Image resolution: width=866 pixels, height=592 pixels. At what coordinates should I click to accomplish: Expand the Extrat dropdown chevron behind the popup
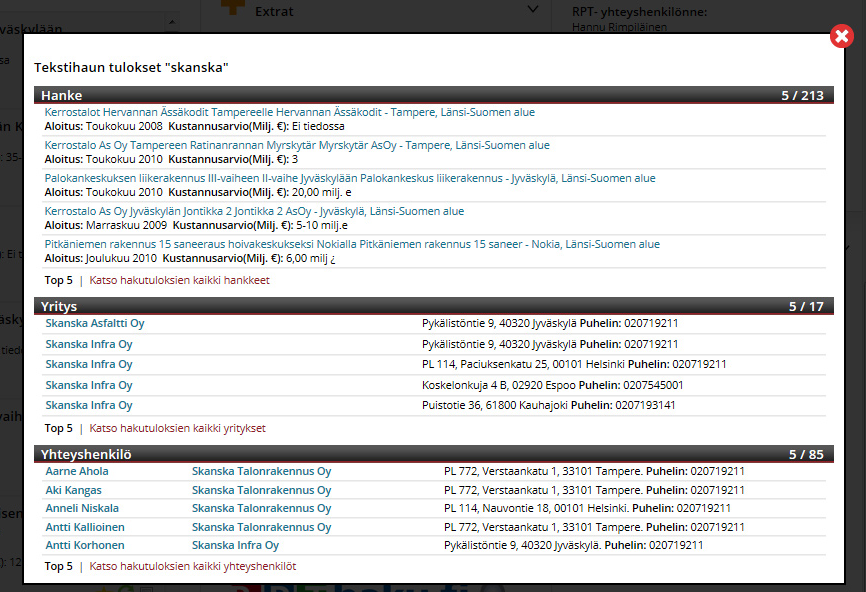coord(532,9)
